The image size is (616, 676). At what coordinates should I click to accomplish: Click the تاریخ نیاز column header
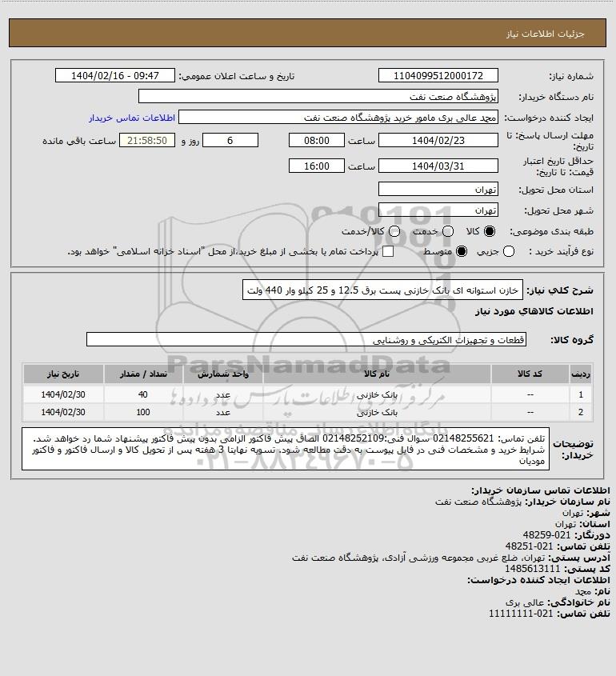pyautogui.click(x=63, y=374)
